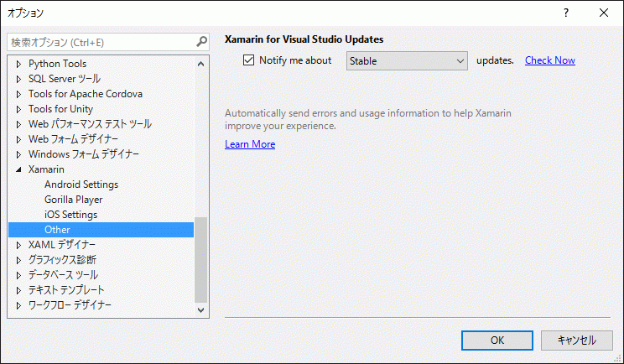Image resolution: width=624 pixels, height=364 pixels.
Task: Expand the SQL Server ツール node
Action: (18, 79)
